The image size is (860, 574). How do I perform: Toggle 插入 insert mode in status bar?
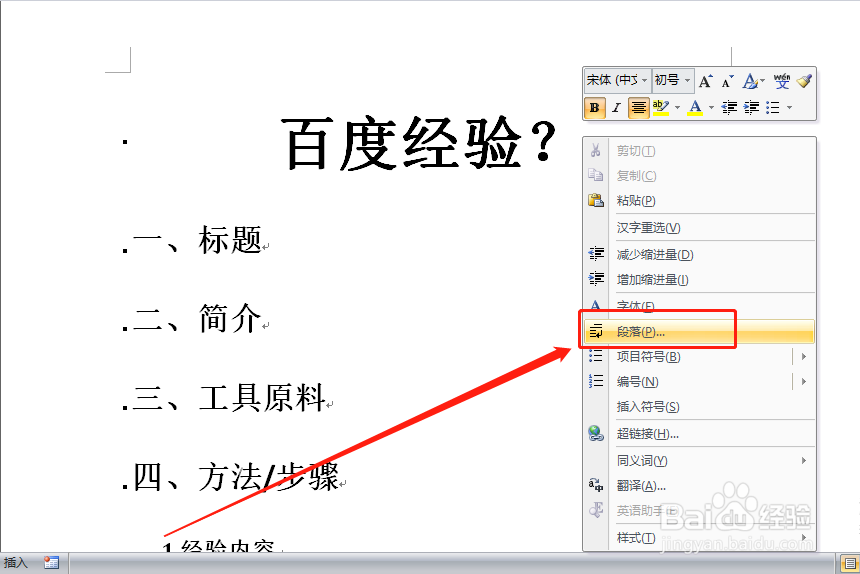(15, 563)
